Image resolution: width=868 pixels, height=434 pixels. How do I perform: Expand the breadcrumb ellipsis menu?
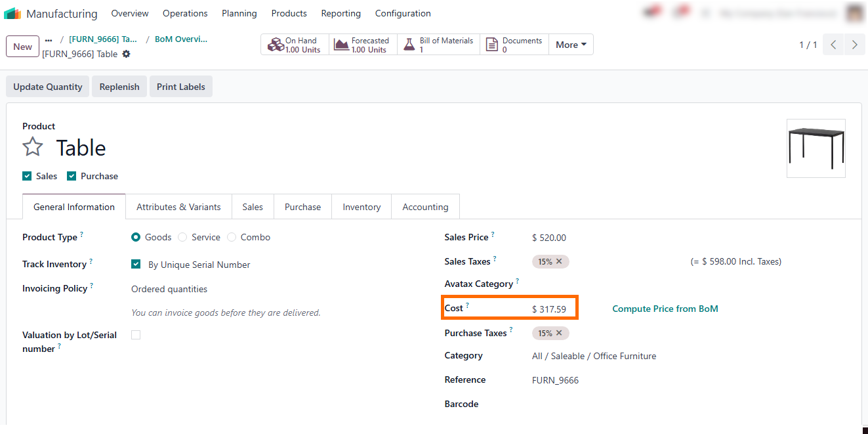click(49, 39)
